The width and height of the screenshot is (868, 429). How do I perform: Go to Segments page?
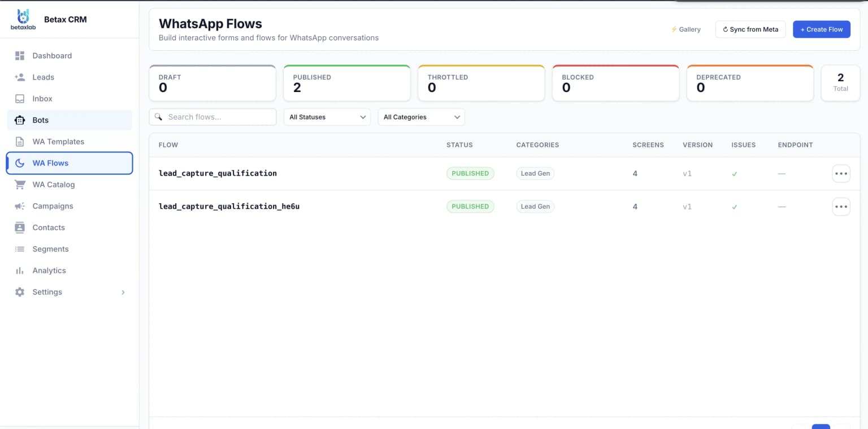pyautogui.click(x=70, y=249)
